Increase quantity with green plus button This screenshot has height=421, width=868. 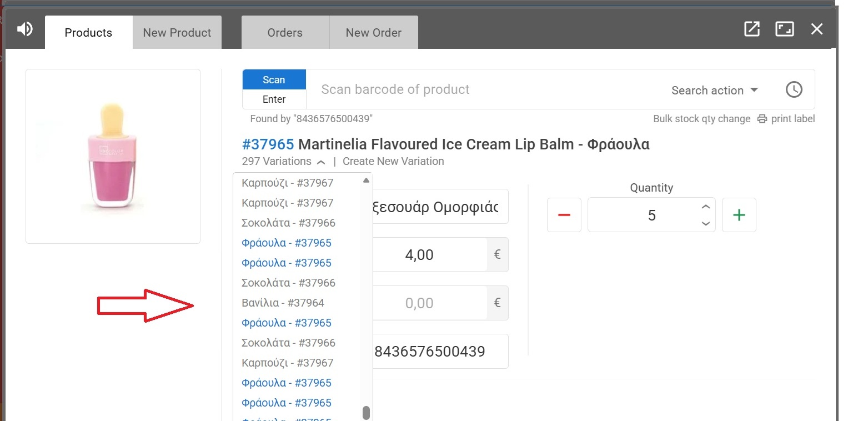pos(739,215)
